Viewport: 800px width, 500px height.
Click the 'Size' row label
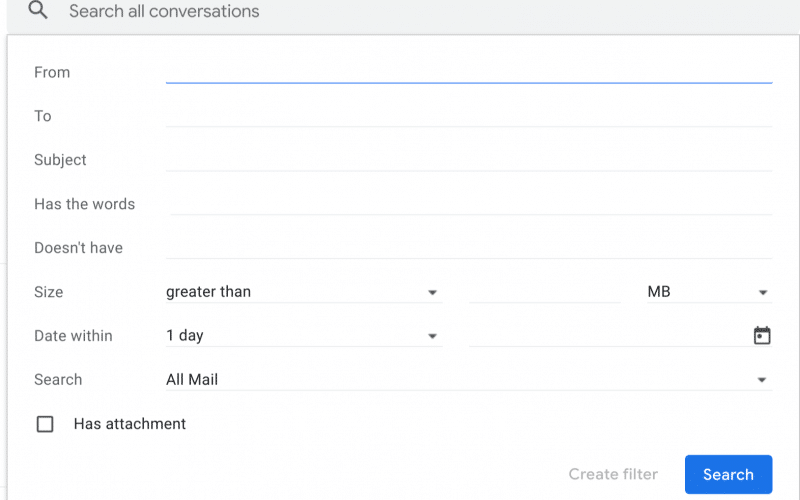pos(48,292)
